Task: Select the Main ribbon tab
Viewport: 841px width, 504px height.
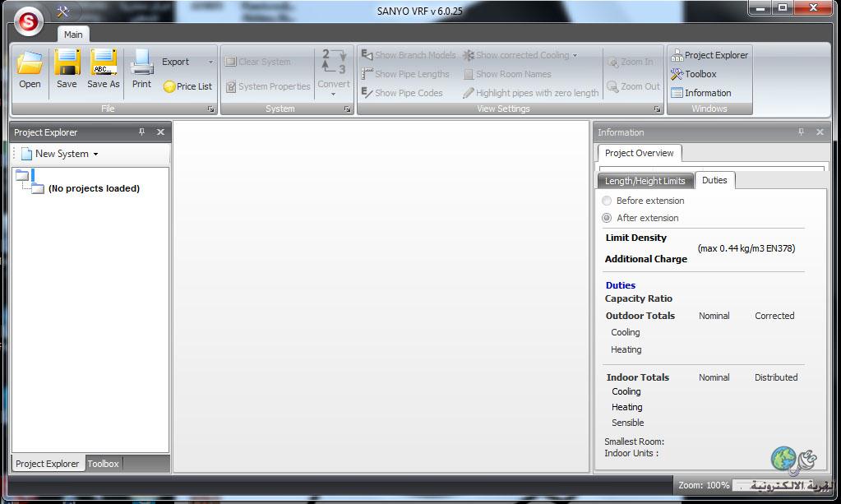Action: point(73,35)
